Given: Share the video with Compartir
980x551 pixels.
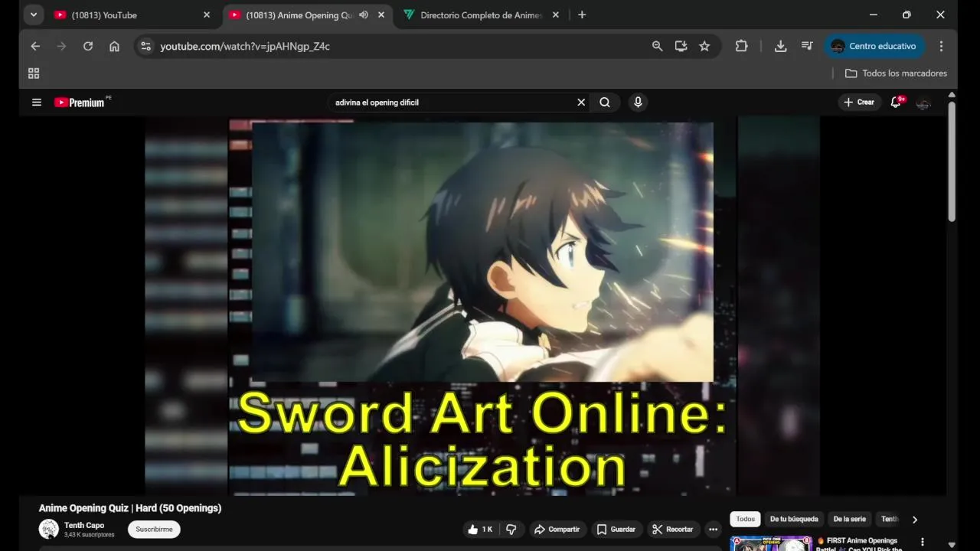Looking at the screenshot, I should (x=557, y=529).
